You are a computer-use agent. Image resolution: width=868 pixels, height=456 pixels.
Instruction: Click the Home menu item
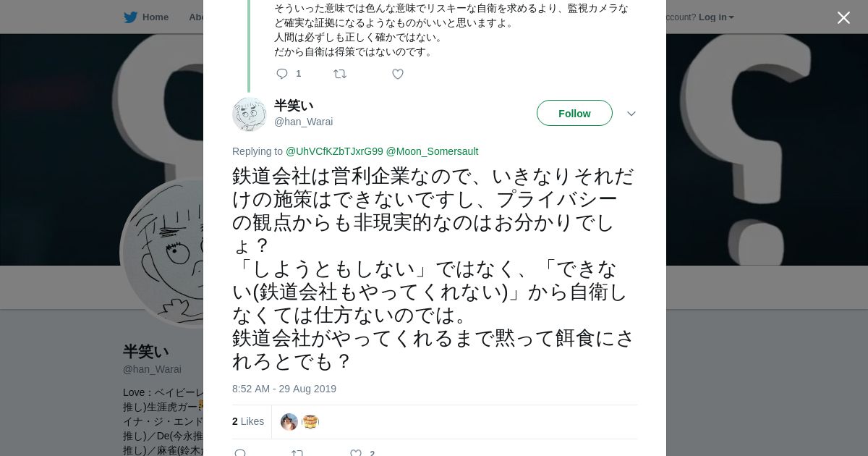coord(155,17)
